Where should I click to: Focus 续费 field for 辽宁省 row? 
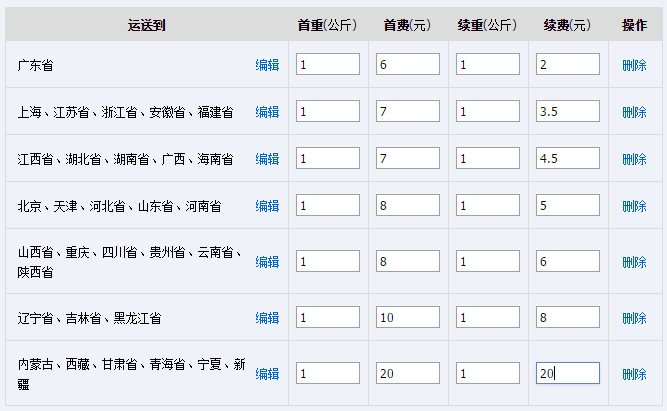click(568, 317)
